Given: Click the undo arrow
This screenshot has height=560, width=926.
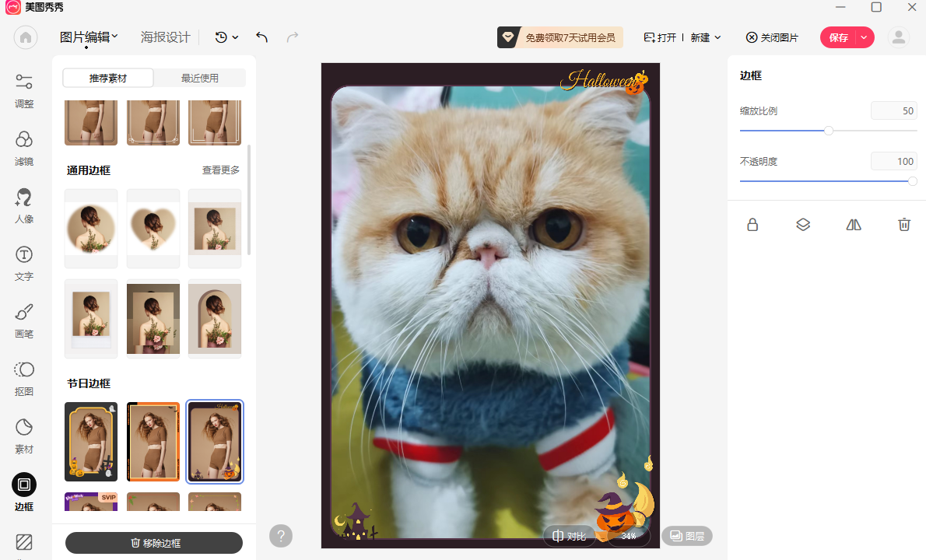Looking at the screenshot, I should pyautogui.click(x=261, y=37).
